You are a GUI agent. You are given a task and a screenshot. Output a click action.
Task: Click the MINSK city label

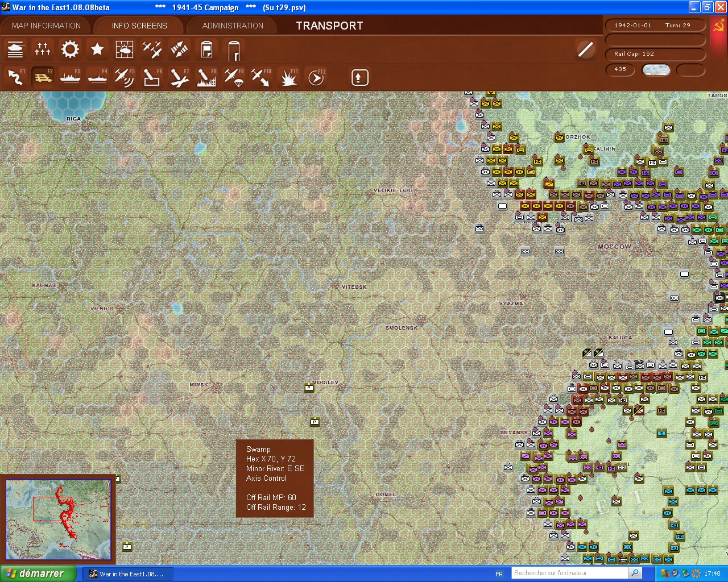198,385
